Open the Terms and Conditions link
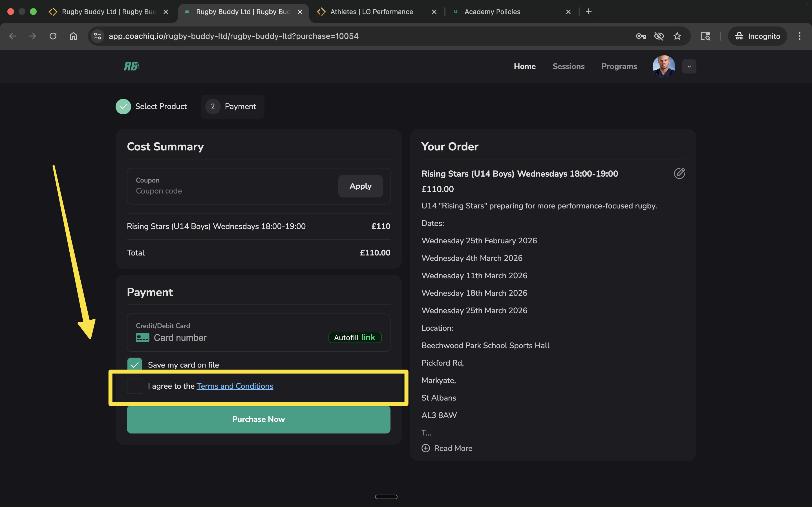812x507 pixels. point(235,386)
